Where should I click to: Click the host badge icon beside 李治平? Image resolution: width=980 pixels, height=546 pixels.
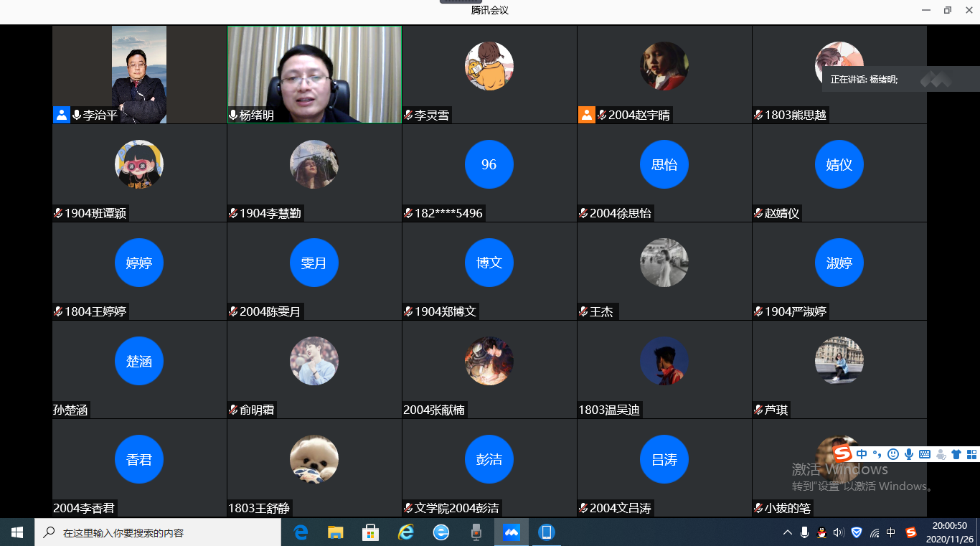click(61, 115)
